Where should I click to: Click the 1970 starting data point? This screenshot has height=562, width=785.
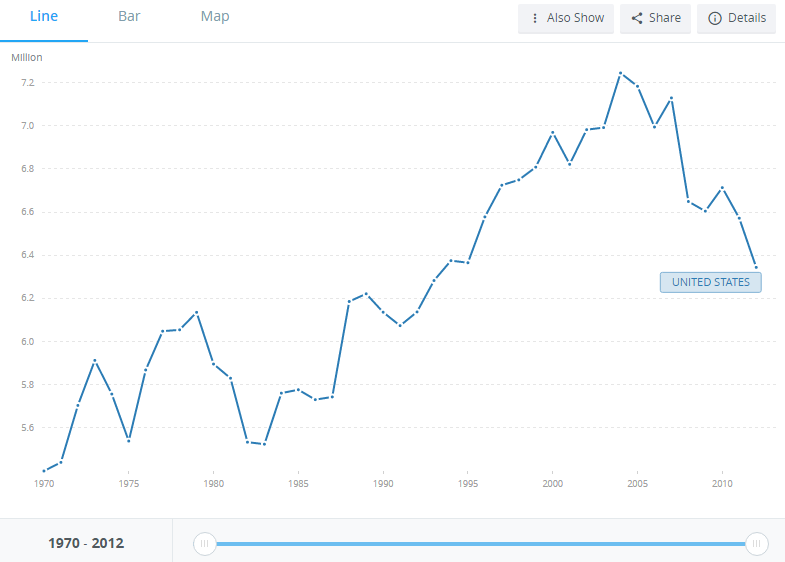[44, 471]
